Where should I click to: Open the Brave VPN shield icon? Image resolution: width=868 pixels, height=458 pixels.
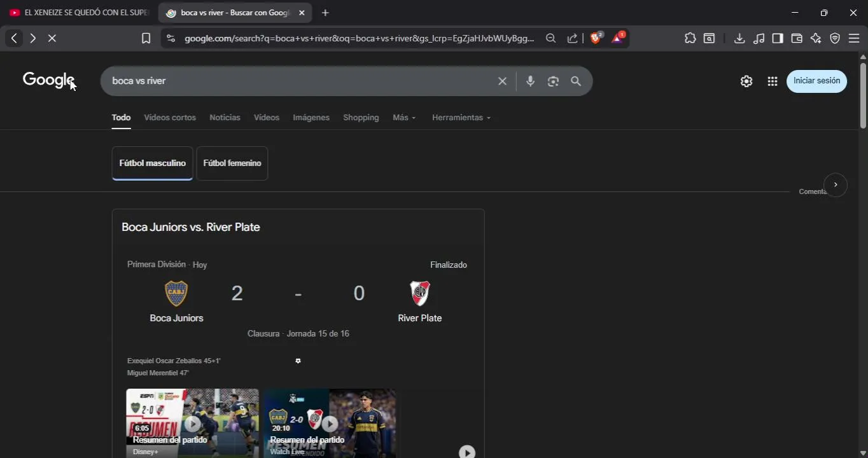tap(835, 38)
